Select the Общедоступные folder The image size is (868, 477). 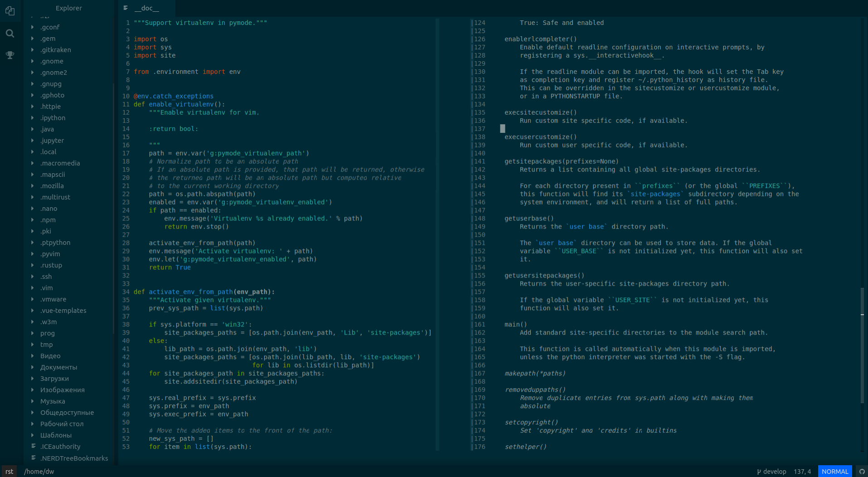click(x=67, y=413)
